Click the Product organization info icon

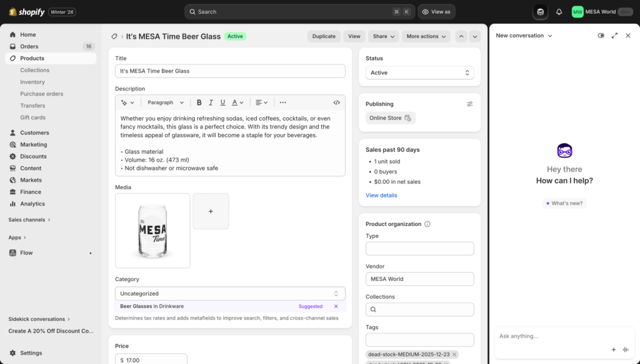coord(427,224)
